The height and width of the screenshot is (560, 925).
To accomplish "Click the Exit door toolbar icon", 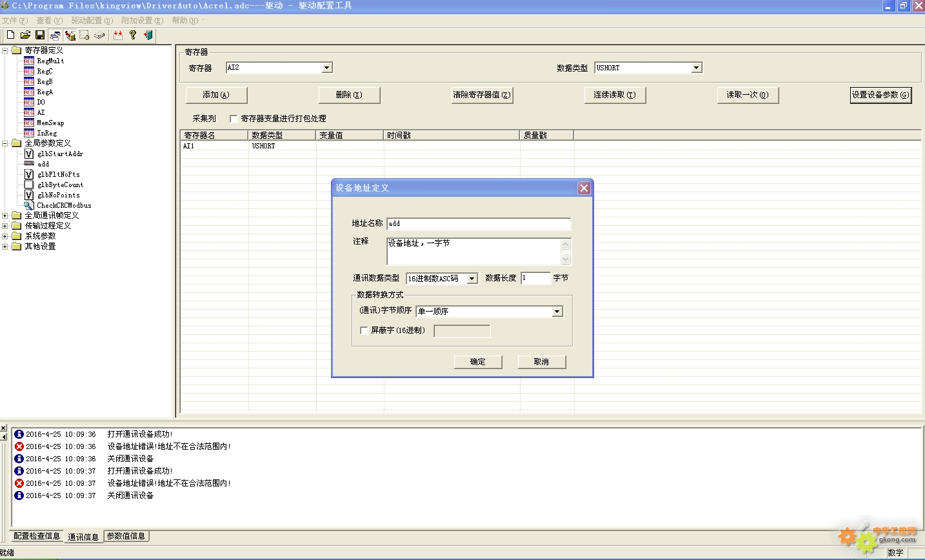I will coord(148,35).
